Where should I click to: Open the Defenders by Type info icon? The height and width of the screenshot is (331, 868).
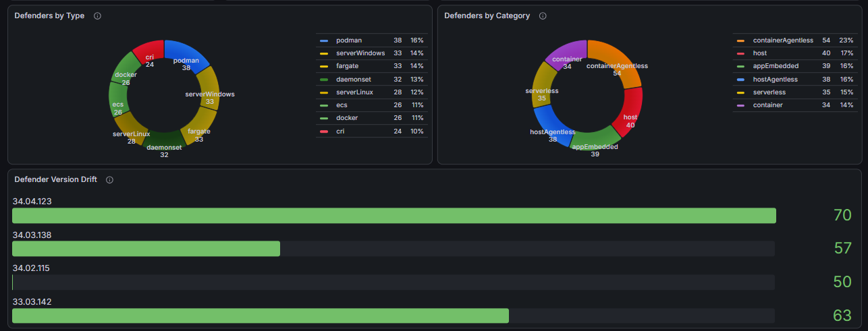click(97, 16)
